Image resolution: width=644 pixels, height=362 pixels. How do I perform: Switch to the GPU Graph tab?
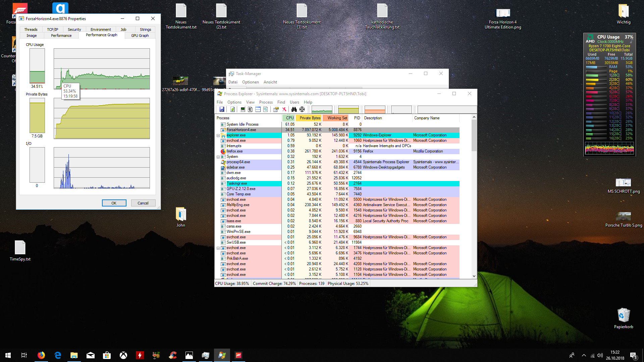pos(140,36)
